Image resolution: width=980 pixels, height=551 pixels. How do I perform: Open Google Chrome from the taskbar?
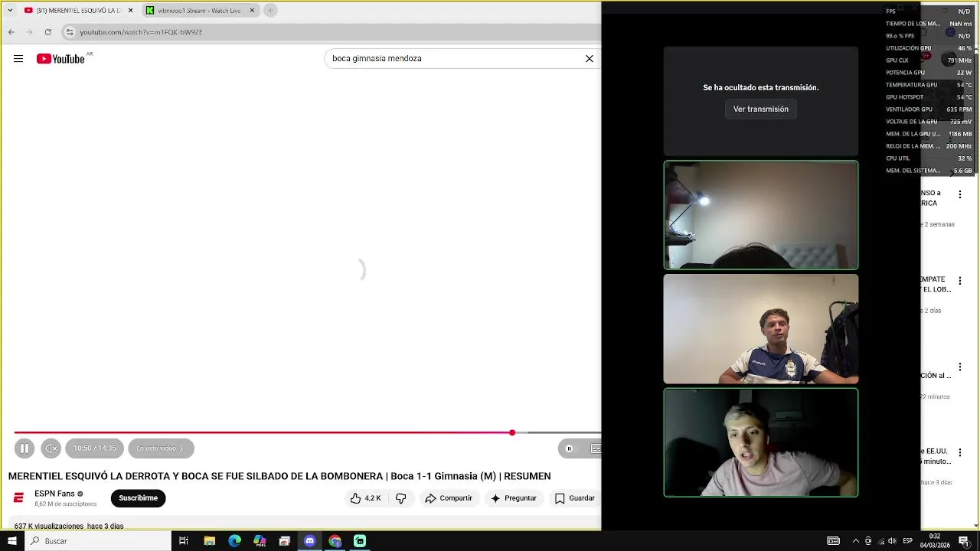[335, 541]
